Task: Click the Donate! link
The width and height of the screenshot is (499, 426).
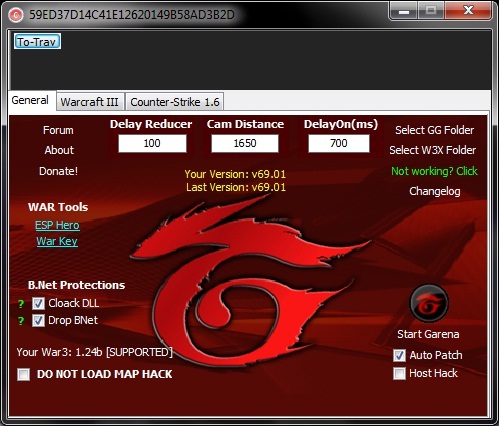Action: [x=58, y=171]
